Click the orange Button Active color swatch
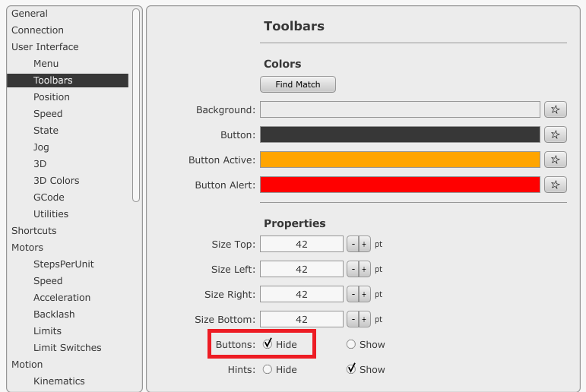This screenshot has height=392, width=586. [x=400, y=160]
